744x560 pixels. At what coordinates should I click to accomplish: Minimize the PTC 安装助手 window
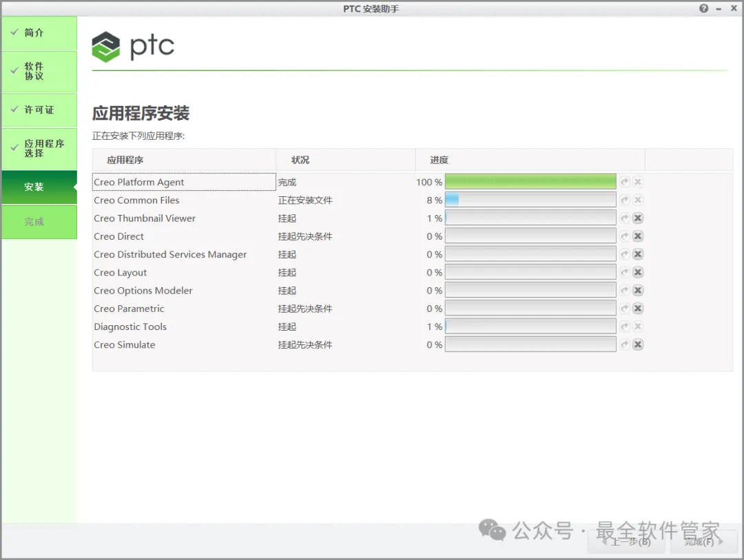719,9
